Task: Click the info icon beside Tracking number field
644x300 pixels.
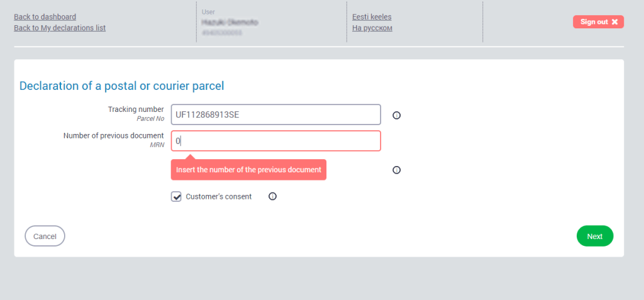Action: 397,115
